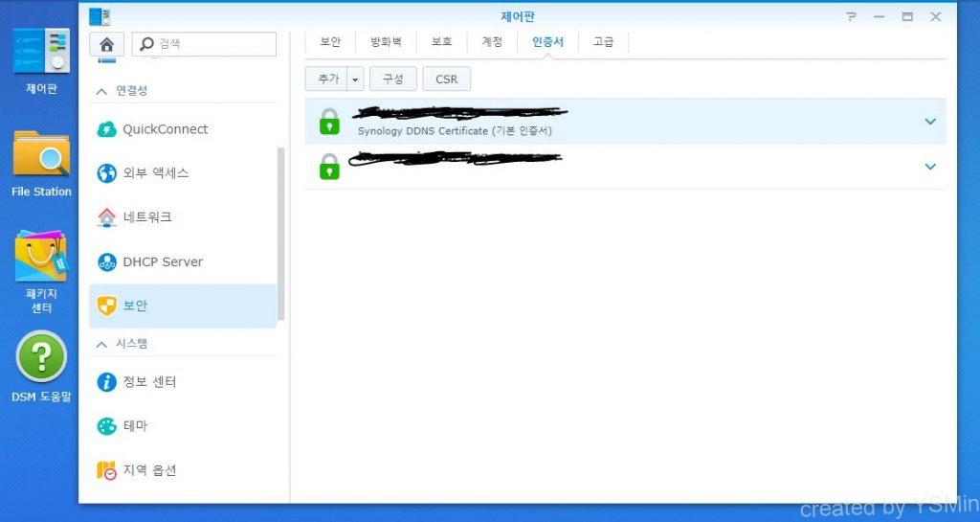Open the 추가 dropdown arrow
Viewport: 980px width, 522px height.
click(x=355, y=79)
